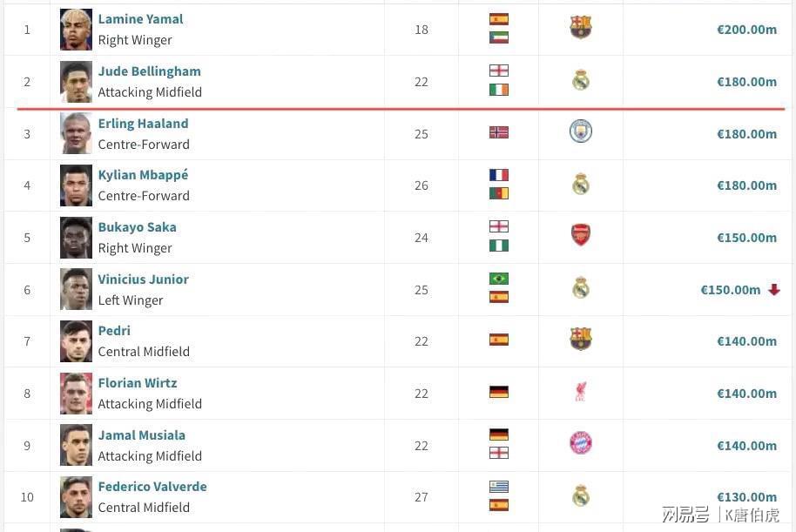Screen dimensions: 796x532
Task: Click the Manchester City crest in Haaland's row
Action: tap(581, 131)
